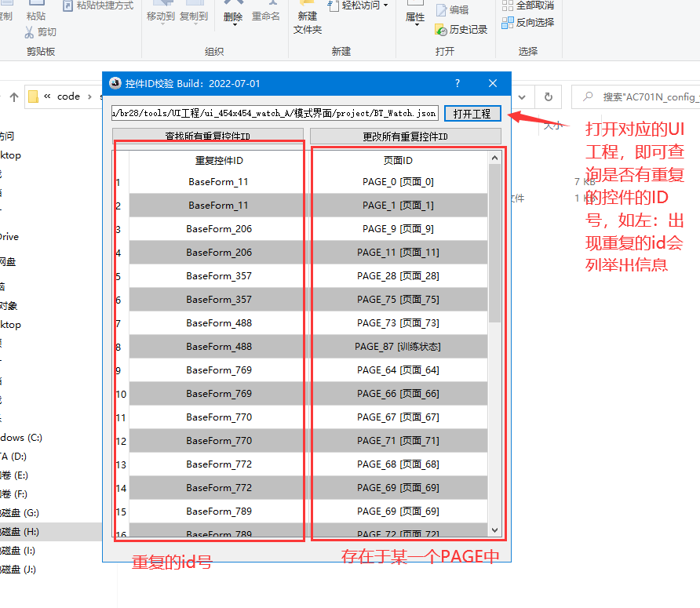Select the (J:) drive in sidebar
This screenshot has height=608, width=700.
click(x=18, y=570)
